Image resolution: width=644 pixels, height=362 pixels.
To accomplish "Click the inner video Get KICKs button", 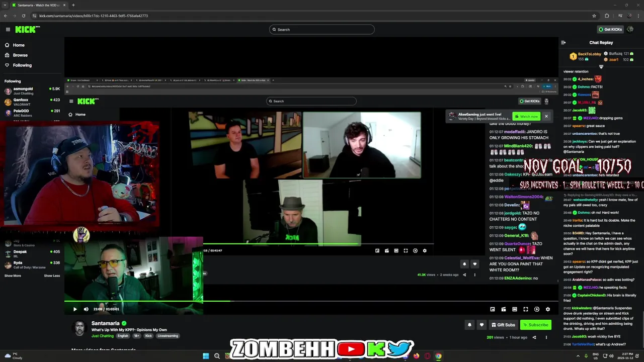I will [529, 101].
